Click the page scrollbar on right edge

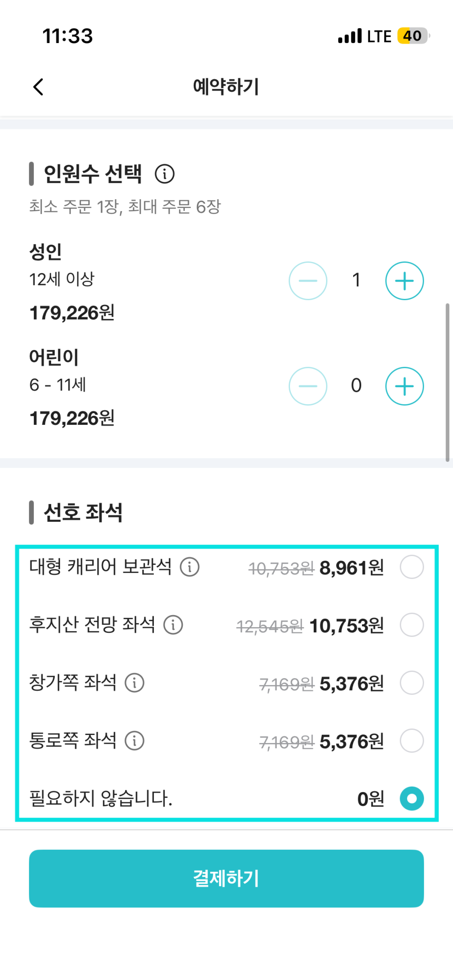447,382
